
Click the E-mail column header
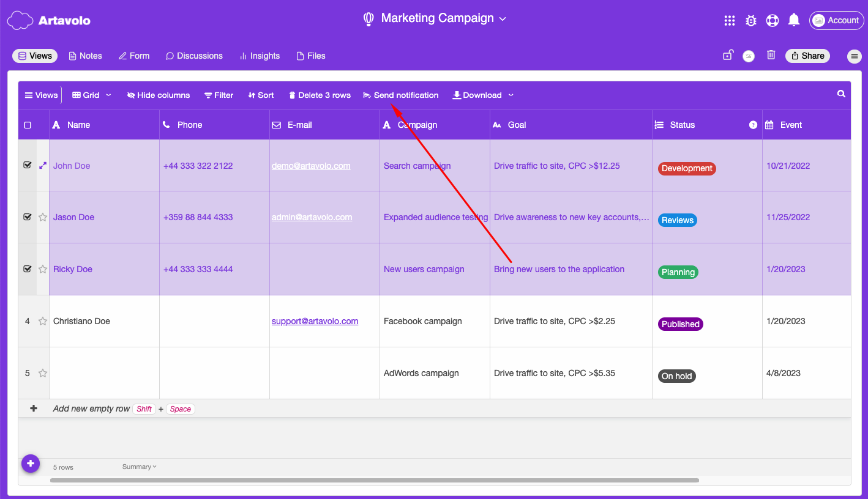324,125
